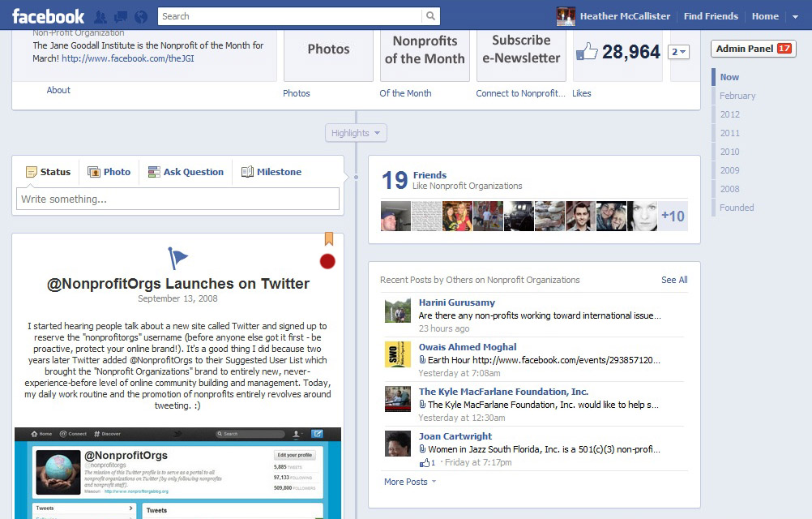Select the Photo camera icon in the composer
Image resolution: width=812 pixels, height=519 pixels.
click(x=92, y=171)
